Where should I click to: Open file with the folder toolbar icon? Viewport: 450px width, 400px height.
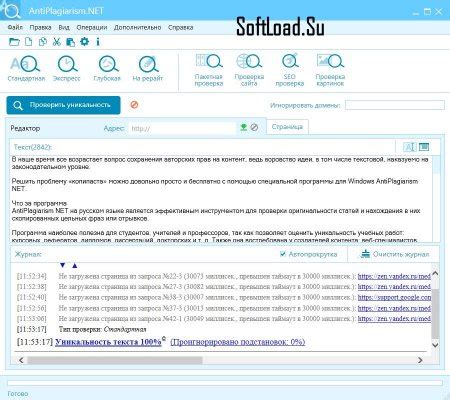coord(14,42)
